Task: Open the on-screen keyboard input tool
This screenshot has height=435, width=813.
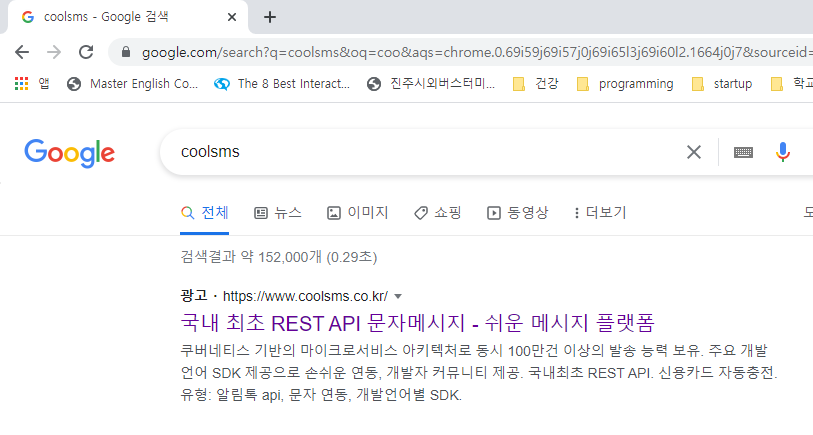Action: 743,152
